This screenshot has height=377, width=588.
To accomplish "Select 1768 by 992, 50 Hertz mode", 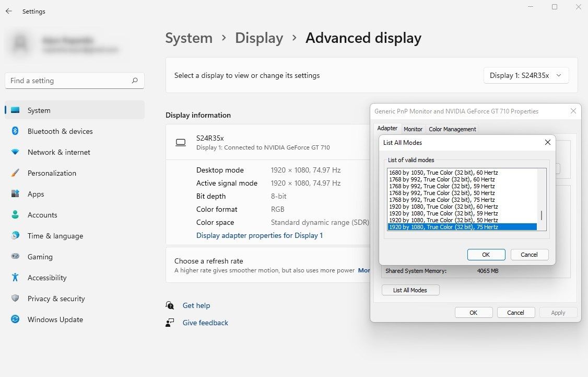I will [x=462, y=193].
